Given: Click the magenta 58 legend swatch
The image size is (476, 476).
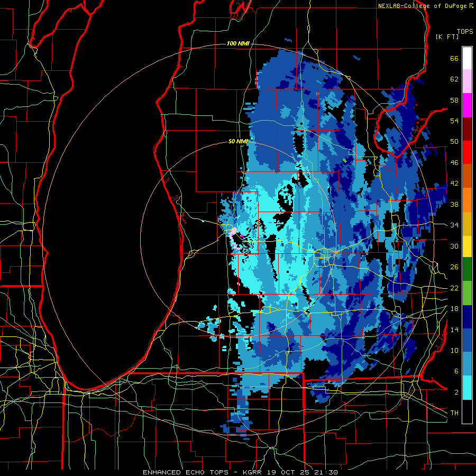Looking at the screenshot, I should (x=467, y=105).
